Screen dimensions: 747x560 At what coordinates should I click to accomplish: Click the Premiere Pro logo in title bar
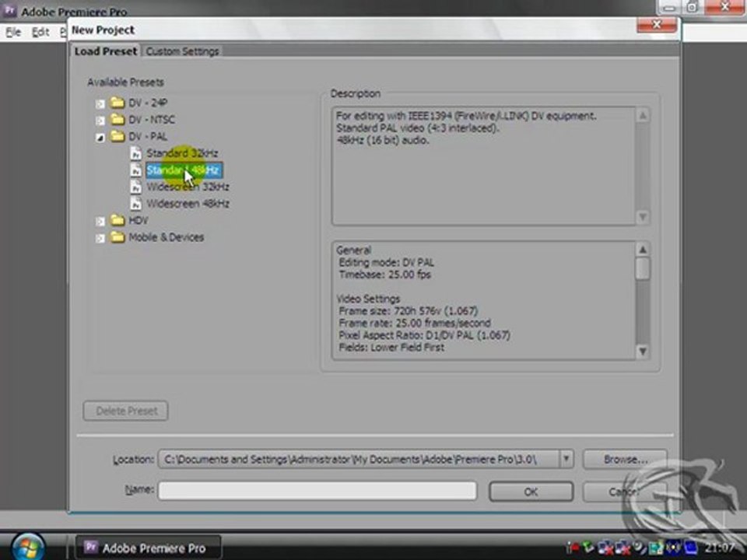[x=9, y=10]
